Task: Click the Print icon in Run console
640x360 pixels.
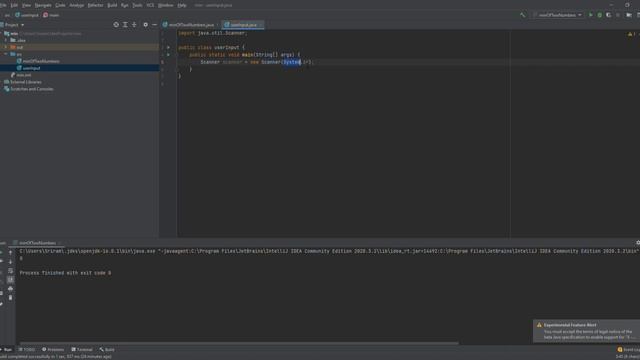Action: [x=11, y=289]
